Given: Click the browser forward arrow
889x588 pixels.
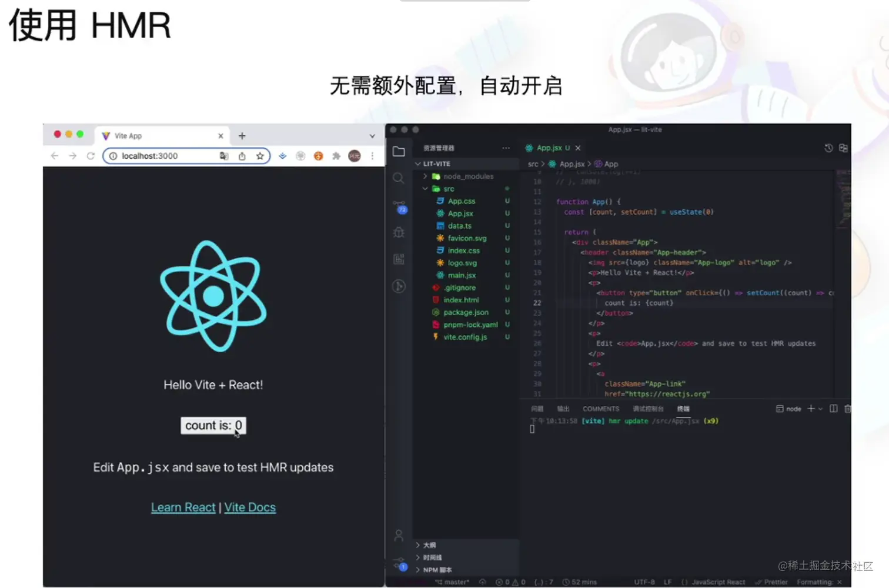Looking at the screenshot, I should coord(73,156).
